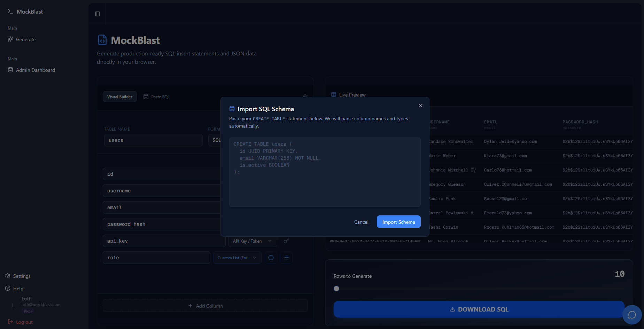Select the Russel29@gmail.com email cell

point(506,199)
